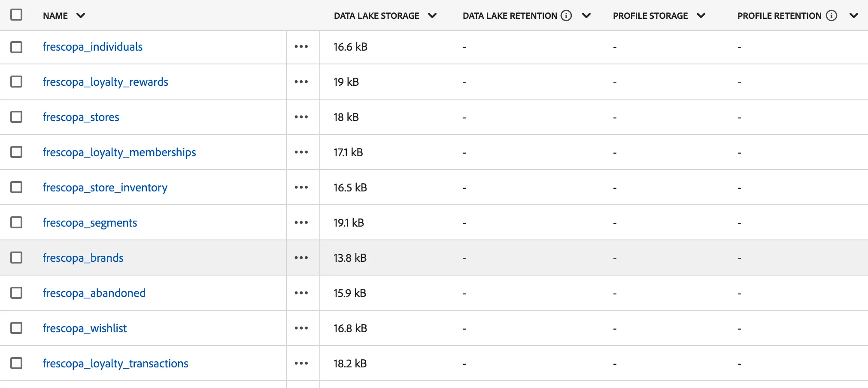Image resolution: width=868 pixels, height=388 pixels.
Task: Check the box for frescopa_loyalty_rewards
Action: (16, 82)
